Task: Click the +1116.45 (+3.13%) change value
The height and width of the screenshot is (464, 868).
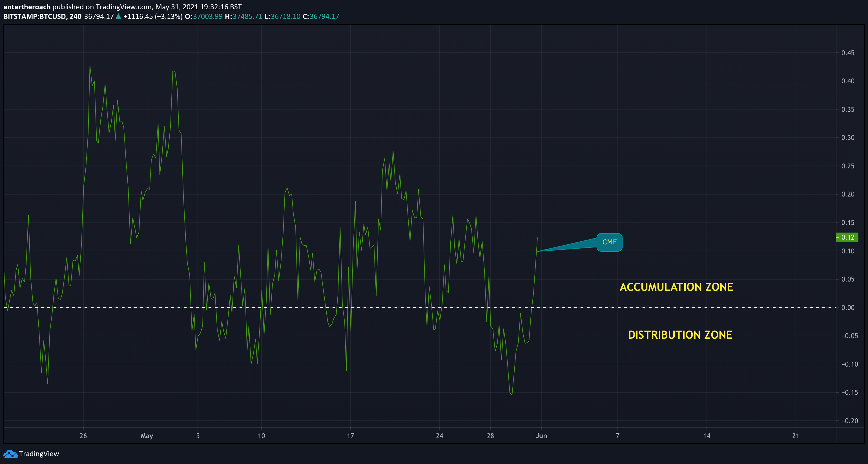Action: coord(153,17)
